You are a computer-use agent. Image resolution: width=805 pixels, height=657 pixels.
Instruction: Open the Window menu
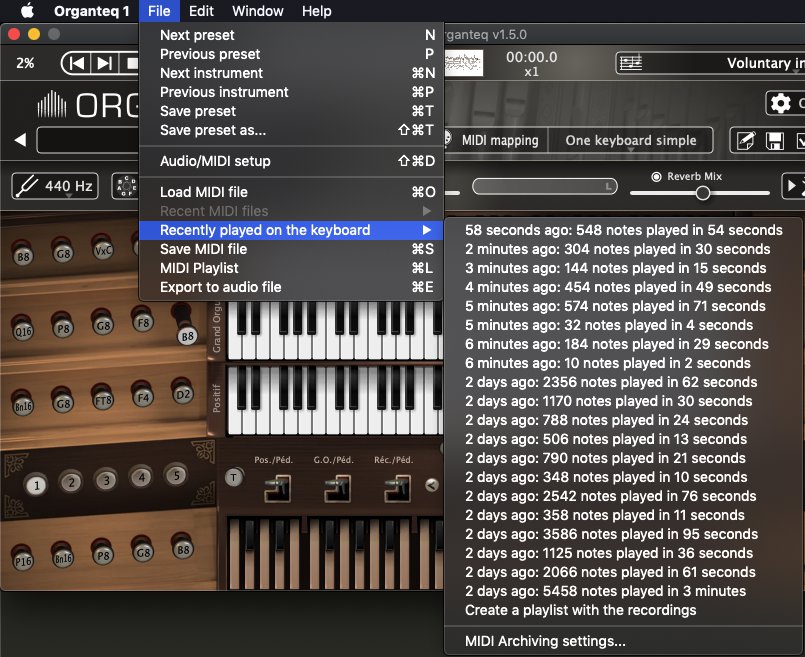coord(258,11)
